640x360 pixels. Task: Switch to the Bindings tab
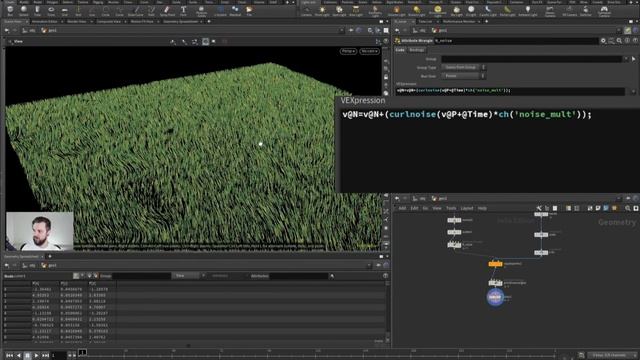(x=416, y=50)
